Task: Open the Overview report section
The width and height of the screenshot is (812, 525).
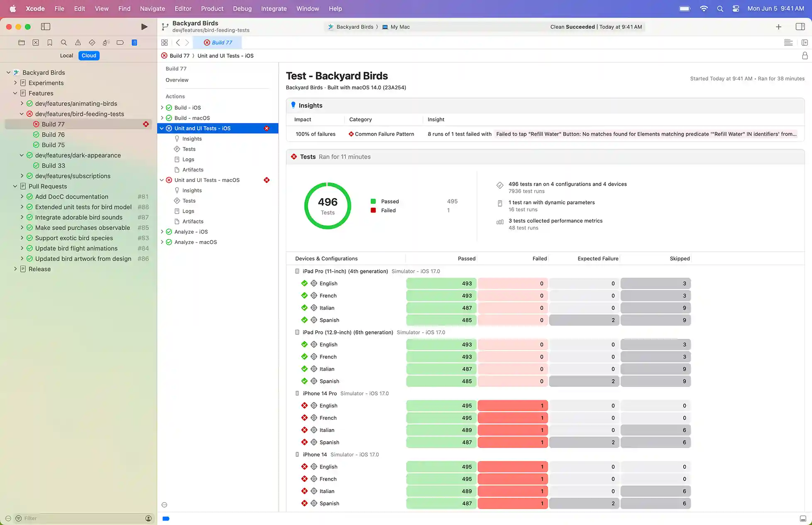Action: 177,80
